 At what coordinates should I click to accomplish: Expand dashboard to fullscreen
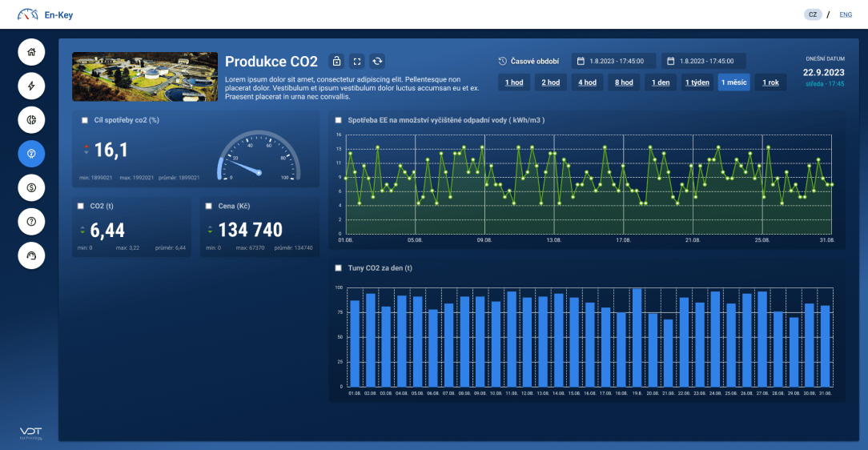click(x=357, y=61)
